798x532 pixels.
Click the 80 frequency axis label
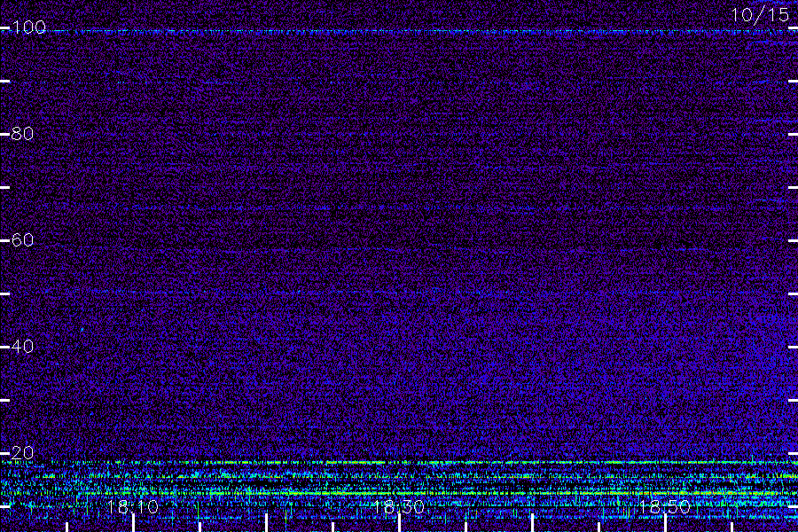22,133
